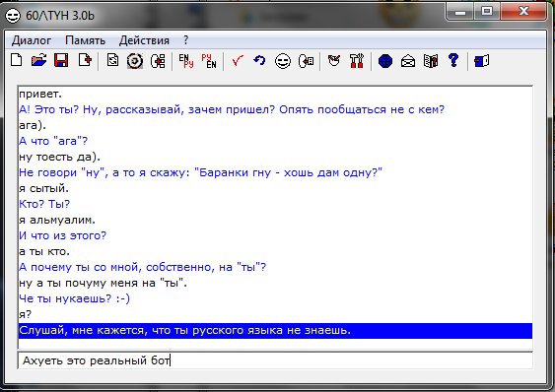Viewport: 555px width, 392px height.
Task: Close the 60ЛТУН 3.0b window
Action: click(x=523, y=11)
